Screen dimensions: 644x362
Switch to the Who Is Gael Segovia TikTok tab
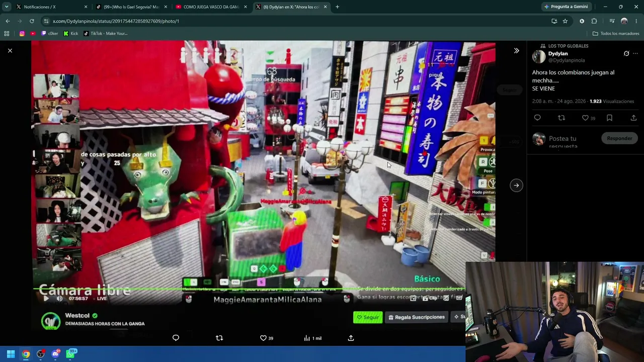[x=131, y=7]
